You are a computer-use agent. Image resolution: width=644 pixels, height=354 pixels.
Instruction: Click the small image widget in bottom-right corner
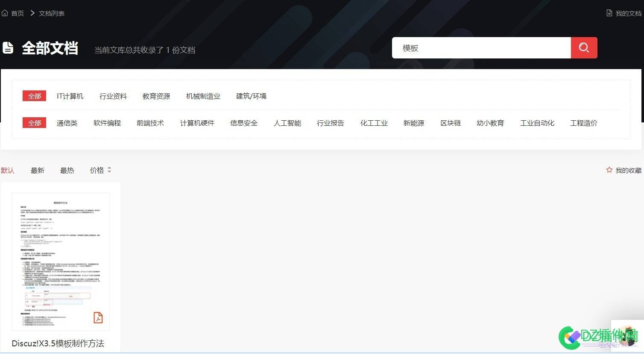[x=627, y=337]
